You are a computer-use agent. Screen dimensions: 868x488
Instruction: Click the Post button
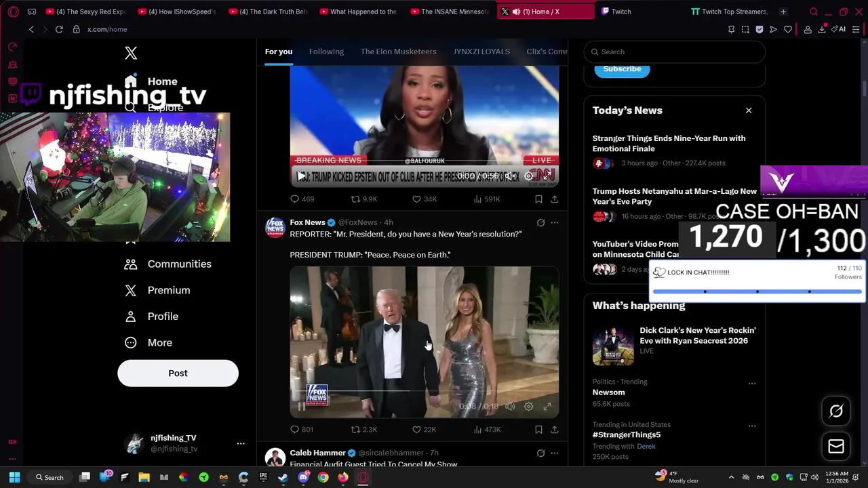tap(178, 373)
